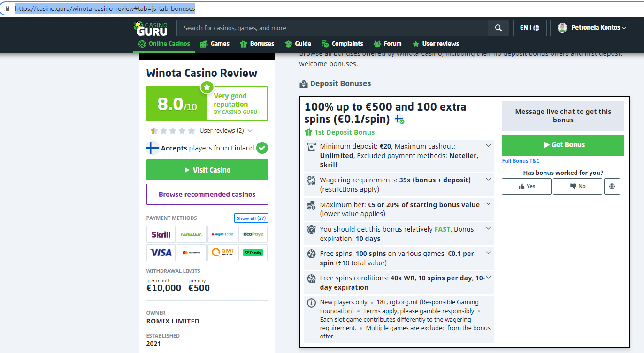Open the Bonuses menu item
644x353 pixels.
[x=257, y=44]
